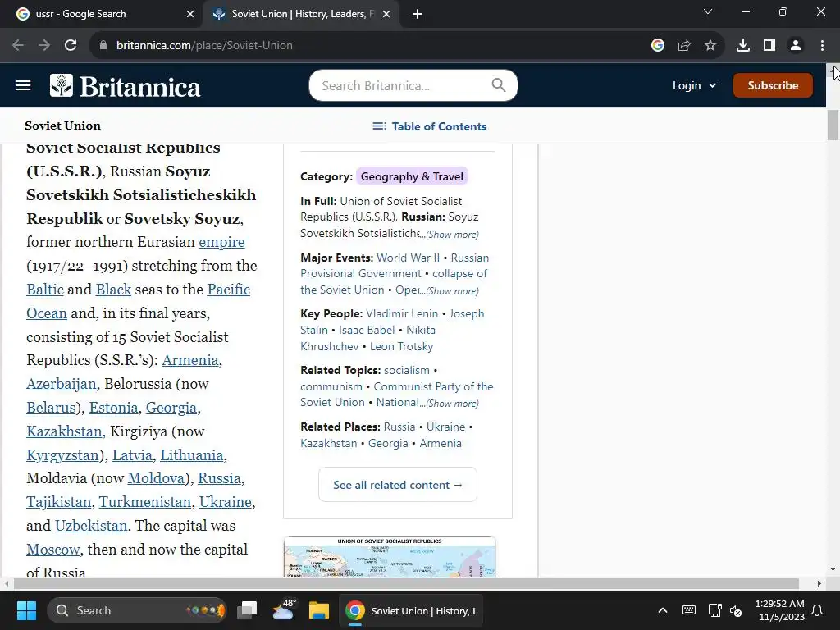Show more of the In Full text

[x=452, y=235]
